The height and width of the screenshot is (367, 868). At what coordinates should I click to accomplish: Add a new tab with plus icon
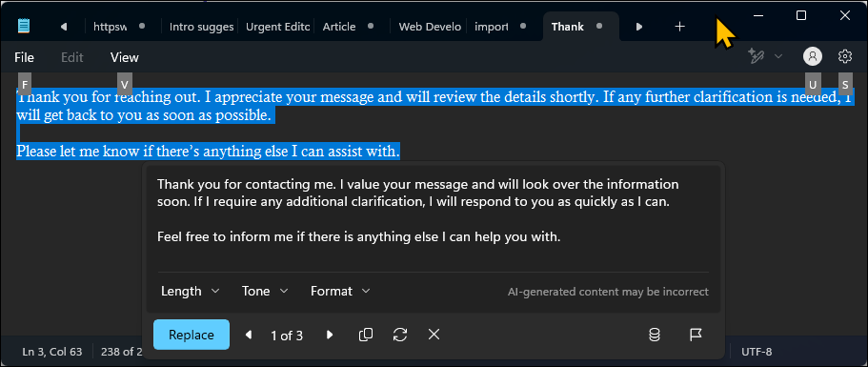tap(679, 27)
